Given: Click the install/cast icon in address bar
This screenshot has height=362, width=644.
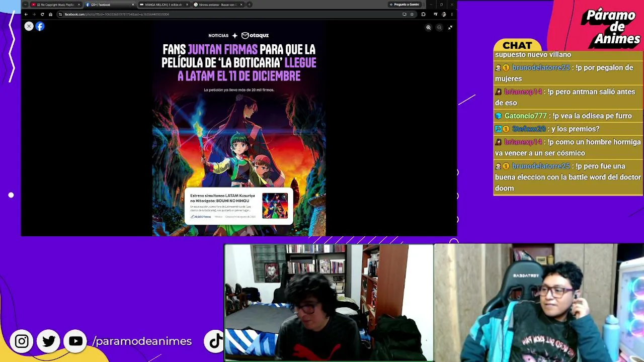Looking at the screenshot, I should [x=404, y=14].
